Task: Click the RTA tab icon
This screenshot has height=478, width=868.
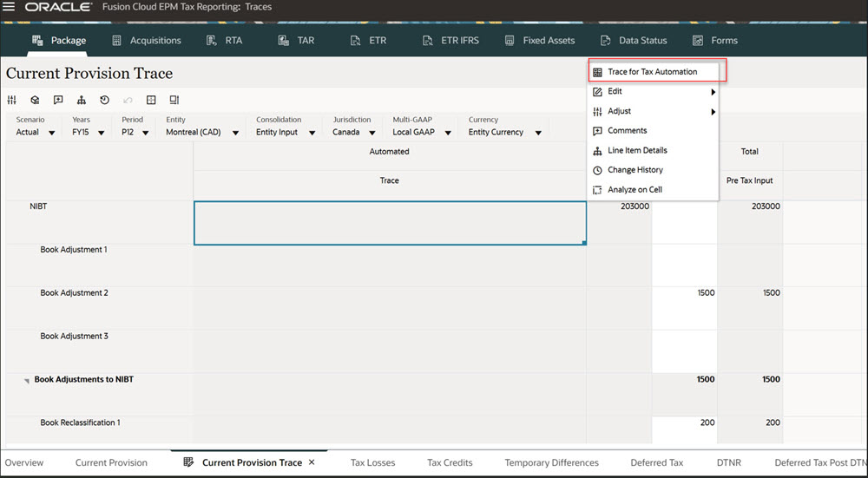Action: click(211, 41)
